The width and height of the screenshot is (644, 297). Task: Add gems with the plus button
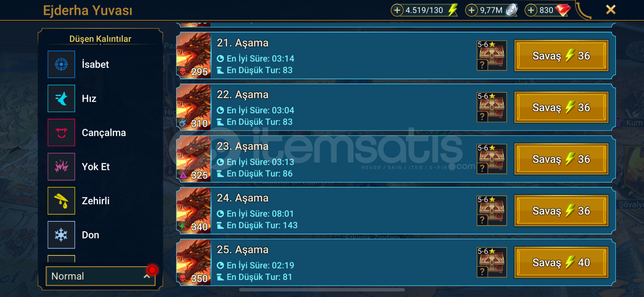(x=531, y=10)
